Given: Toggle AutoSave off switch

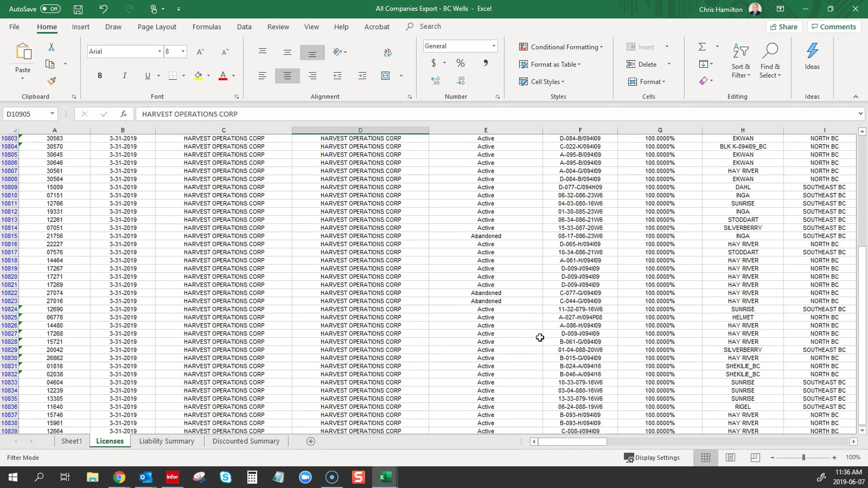Looking at the screenshot, I should click(50, 9).
